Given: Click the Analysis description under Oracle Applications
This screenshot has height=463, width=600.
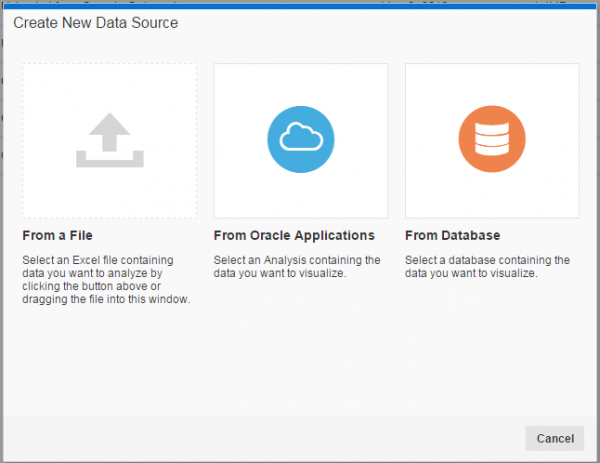Looking at the screenshot, I should 297,266.
